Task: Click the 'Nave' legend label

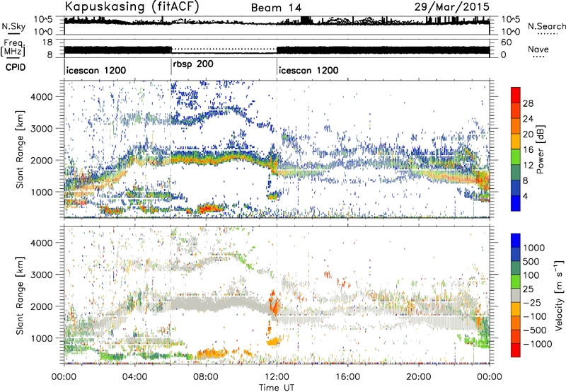Action: click(538, 49)
